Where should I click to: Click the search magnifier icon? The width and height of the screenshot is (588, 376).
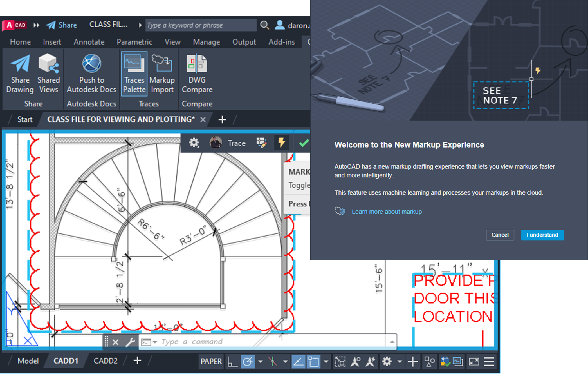[264, 25]
